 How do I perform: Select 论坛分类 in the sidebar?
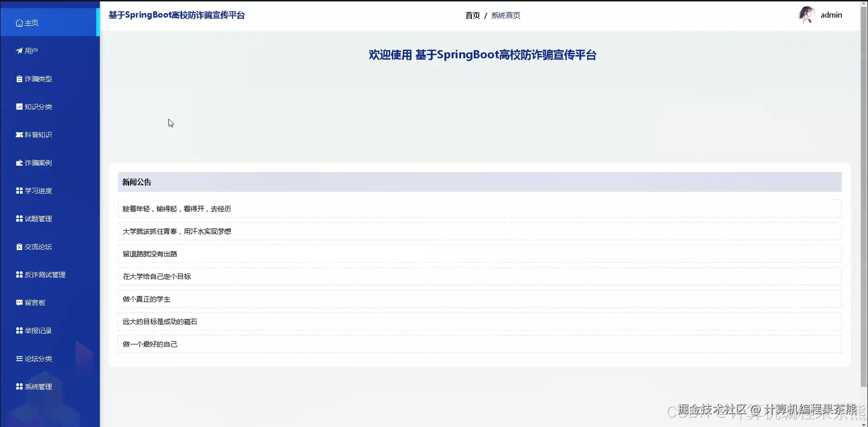50,359
